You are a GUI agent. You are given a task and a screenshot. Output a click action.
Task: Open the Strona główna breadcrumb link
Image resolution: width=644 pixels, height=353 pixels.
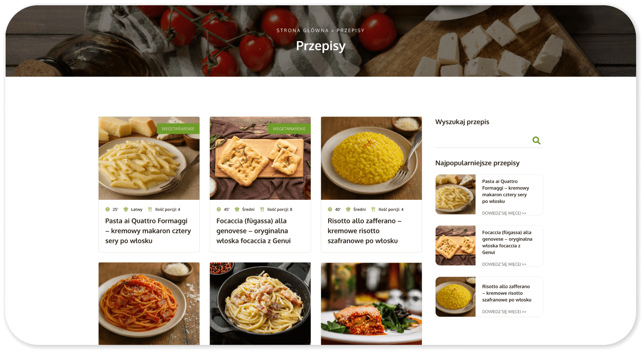(x=302, y=31)
